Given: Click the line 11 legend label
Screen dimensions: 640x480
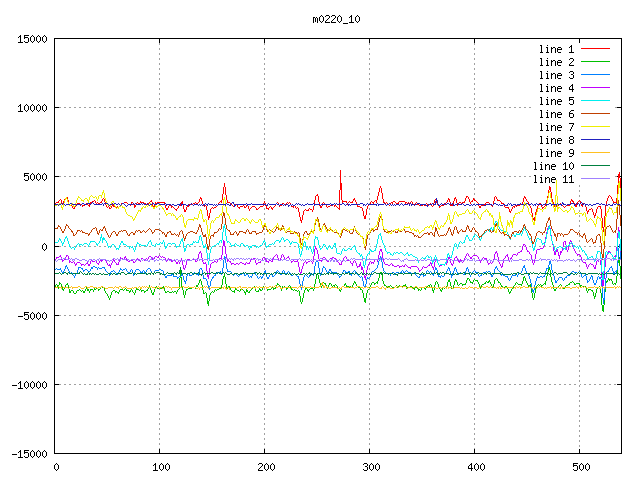Looking at the screenshot, I should [554, 179].
